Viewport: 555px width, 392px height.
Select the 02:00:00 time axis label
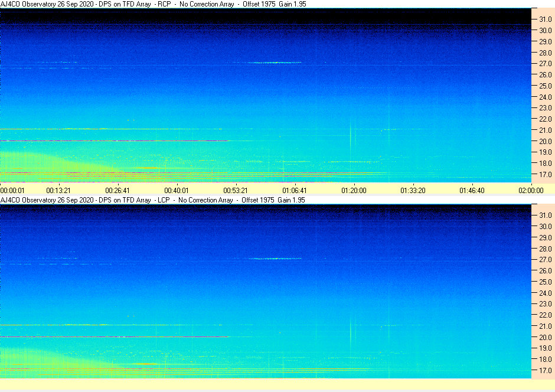(x=531, y=190)
